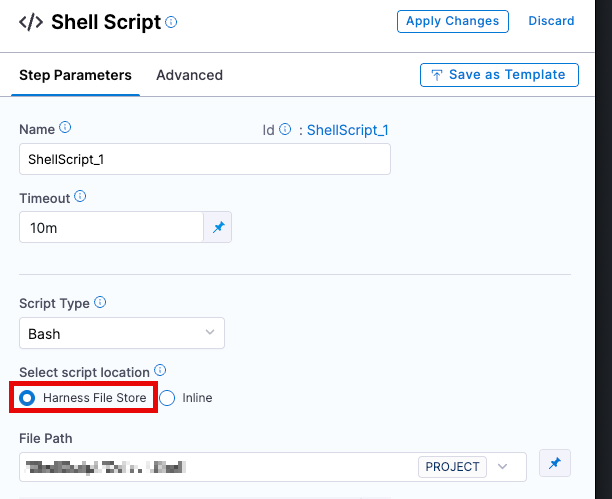Click Save as Template button

tap(499, 75)
